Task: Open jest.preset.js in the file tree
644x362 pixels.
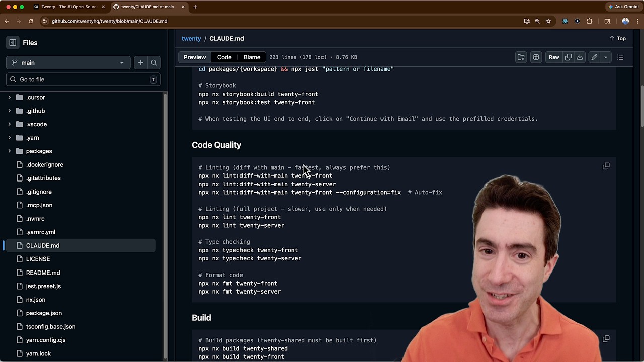Action: coord(43,286)
